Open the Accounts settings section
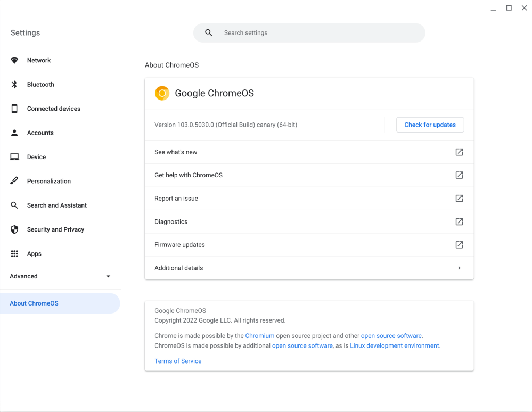This screenshot has width=532, height=412. pos(40,133)
